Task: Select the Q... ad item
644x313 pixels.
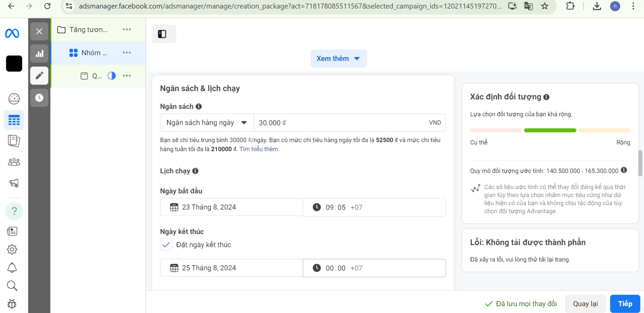Action: [91, 76]
